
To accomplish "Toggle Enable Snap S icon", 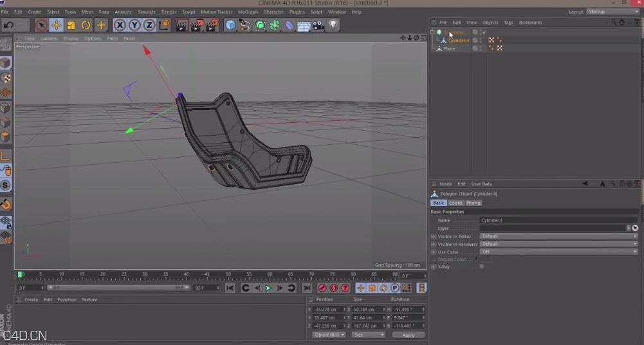I will click(x=6, y=185).
